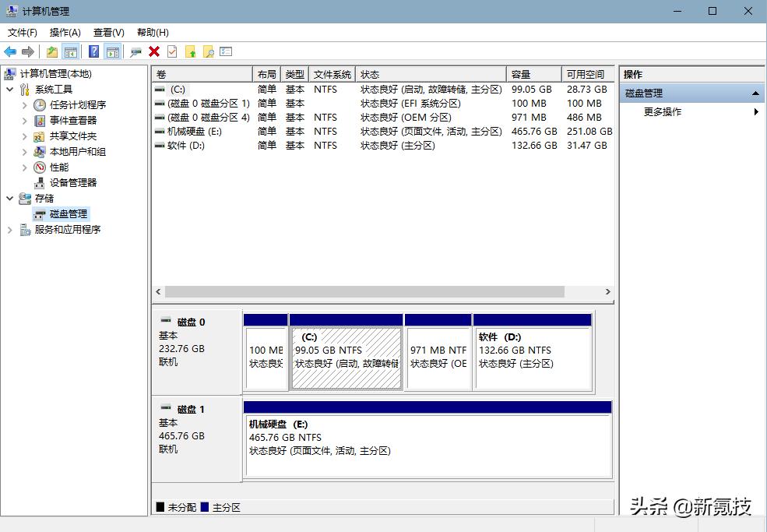Click the volume list horizontal scrollbar
The image size is (767, 532).
[x=364, y=291]
